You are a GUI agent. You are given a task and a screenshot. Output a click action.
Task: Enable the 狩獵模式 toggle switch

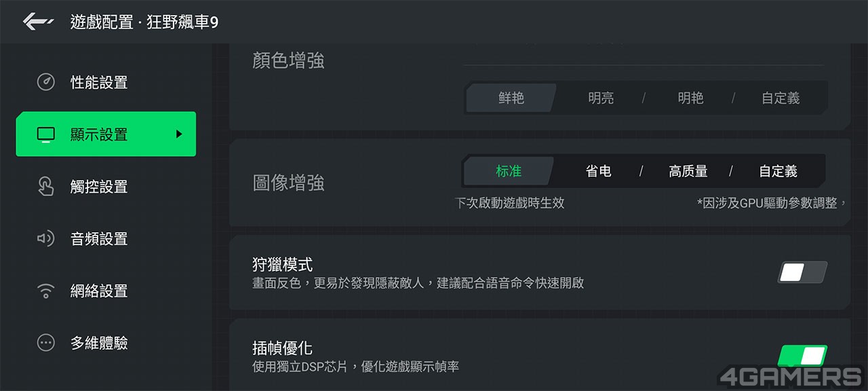click(802, 272)
